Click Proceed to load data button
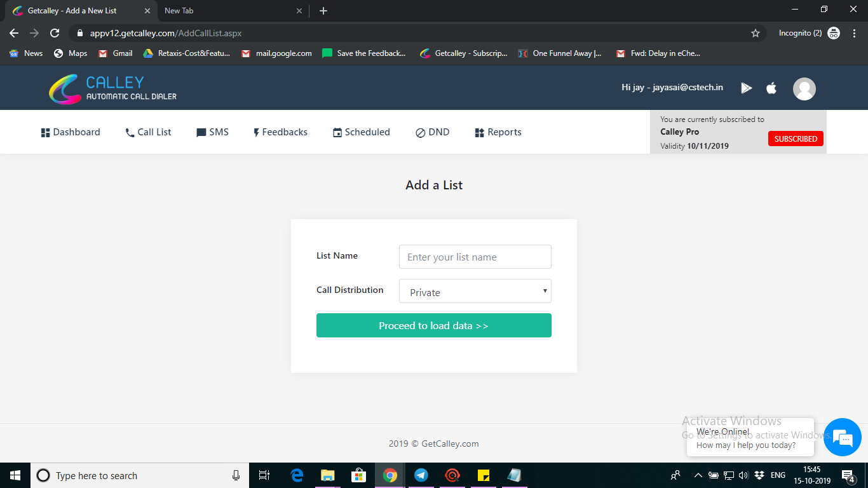Screen dimensions: 868x488 (434, 325)
